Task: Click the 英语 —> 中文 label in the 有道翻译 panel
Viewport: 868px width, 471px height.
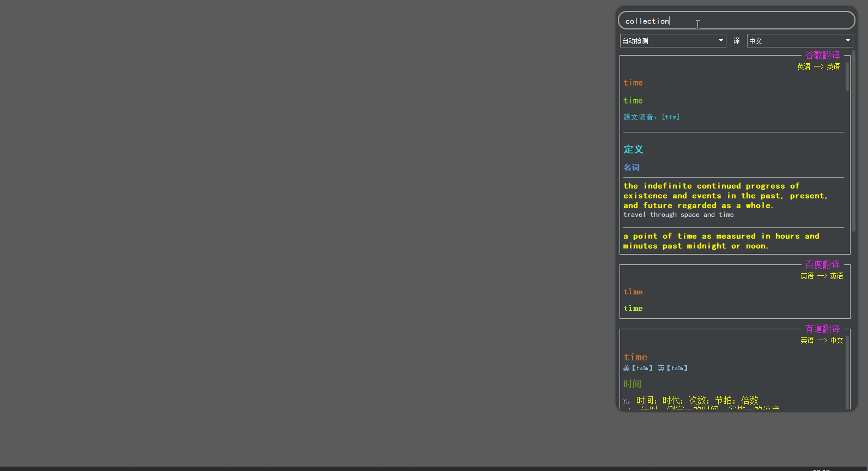Action: (822, 340)
